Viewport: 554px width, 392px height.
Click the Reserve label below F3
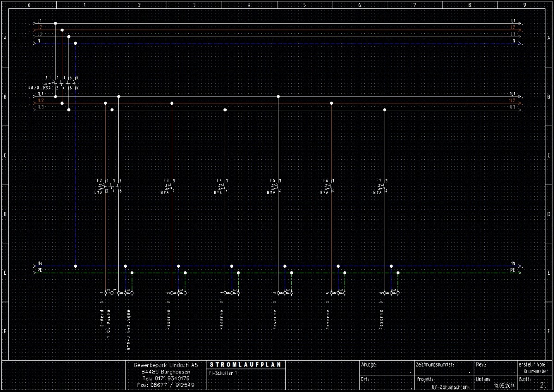(168, 319)
